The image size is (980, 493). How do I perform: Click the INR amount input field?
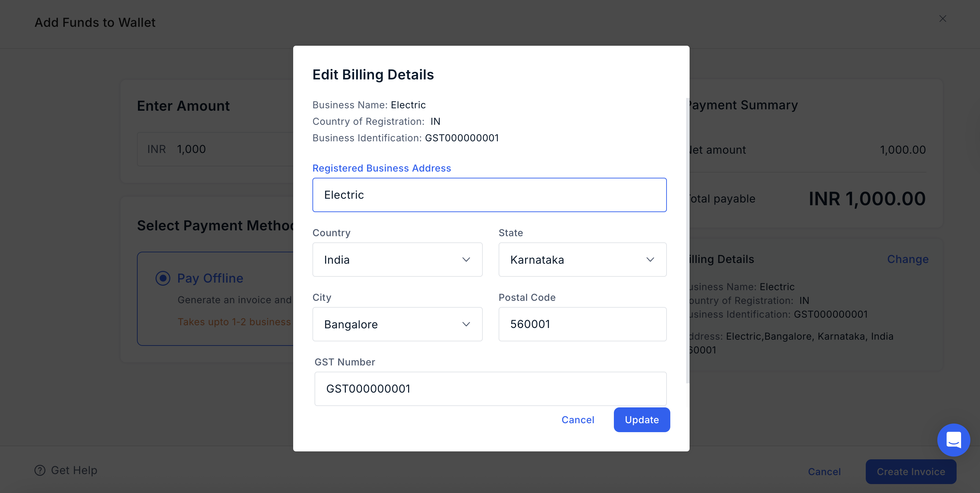point(215,149)
